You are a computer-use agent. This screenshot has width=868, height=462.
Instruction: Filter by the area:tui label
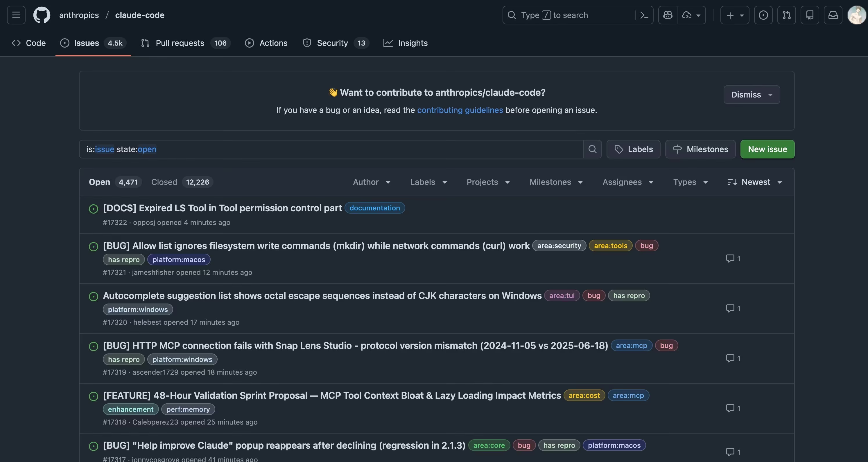click(562, 296)
